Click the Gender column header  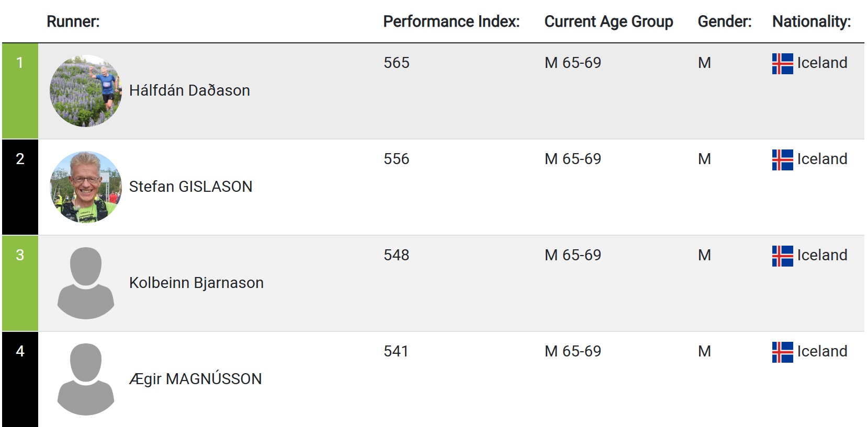pyautogui.click(x=724, y=21)
